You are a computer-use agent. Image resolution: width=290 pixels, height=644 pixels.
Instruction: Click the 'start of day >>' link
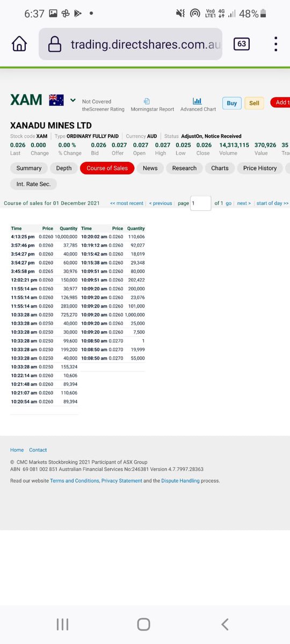(272, 203)
